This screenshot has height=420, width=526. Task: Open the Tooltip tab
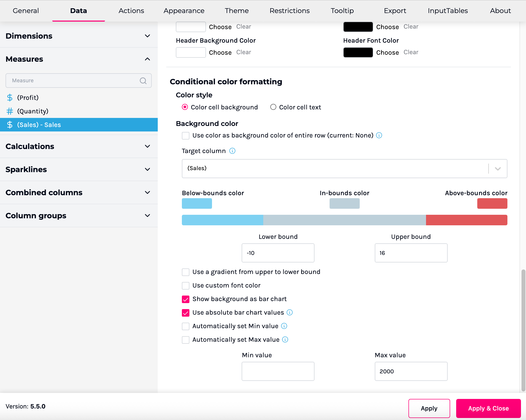pyautogui.click(x=342, y=11)
